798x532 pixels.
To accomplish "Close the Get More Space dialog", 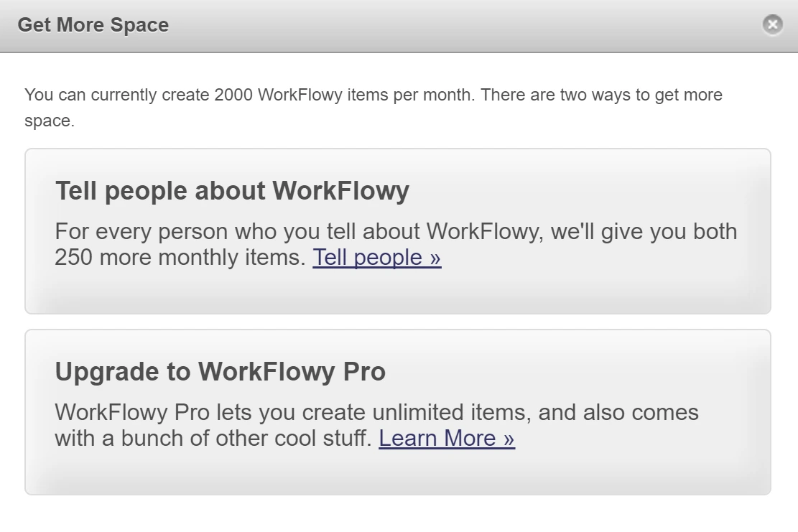I will point(773,24).
